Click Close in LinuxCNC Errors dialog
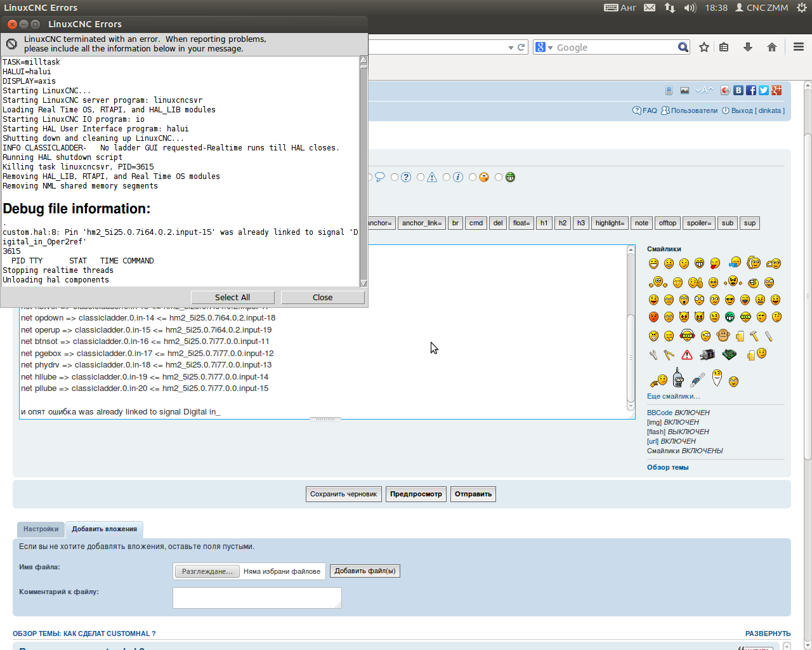The image size is (812, 650). (322, 297)
